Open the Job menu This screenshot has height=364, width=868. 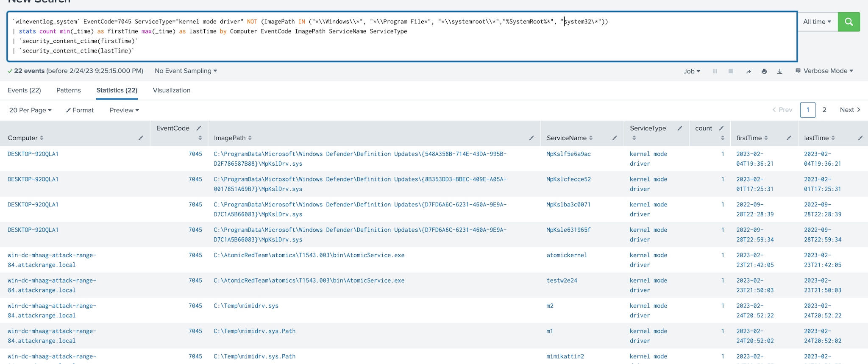pos(692,71)
